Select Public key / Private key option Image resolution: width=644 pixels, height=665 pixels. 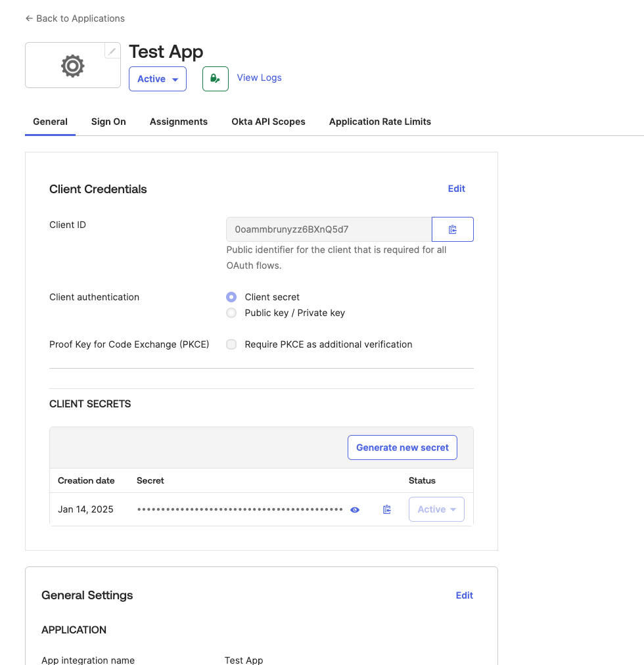231,313
